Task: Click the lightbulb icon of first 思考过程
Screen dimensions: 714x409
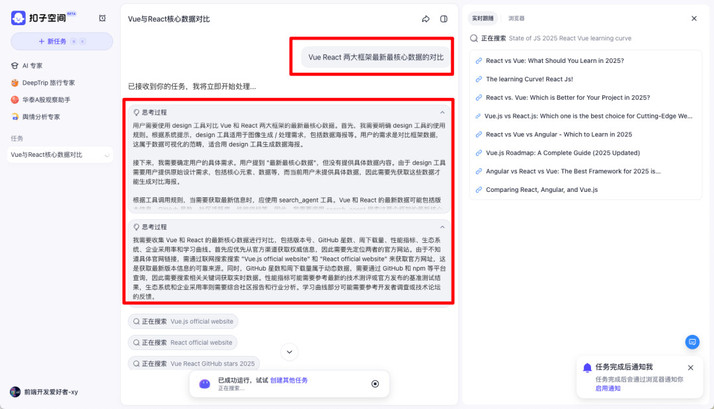Action: (136, 112)
